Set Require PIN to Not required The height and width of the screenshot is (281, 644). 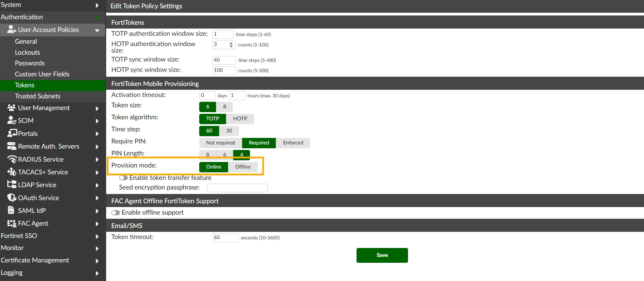point(221,143)
